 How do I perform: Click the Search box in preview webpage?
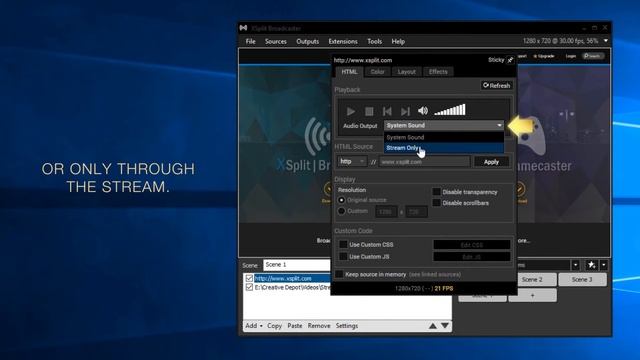(x=593, y=56)
